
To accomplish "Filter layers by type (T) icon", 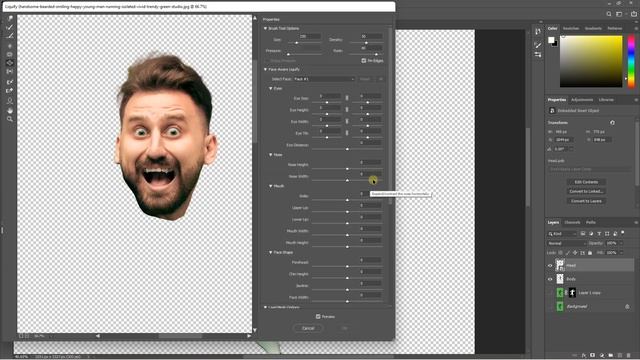I will [599, 233].
